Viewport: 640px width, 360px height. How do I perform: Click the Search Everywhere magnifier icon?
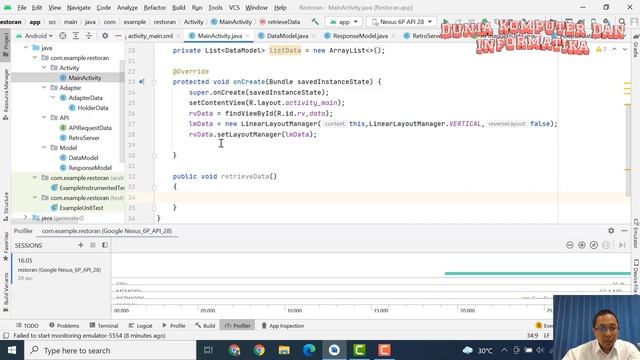point(622,22)
